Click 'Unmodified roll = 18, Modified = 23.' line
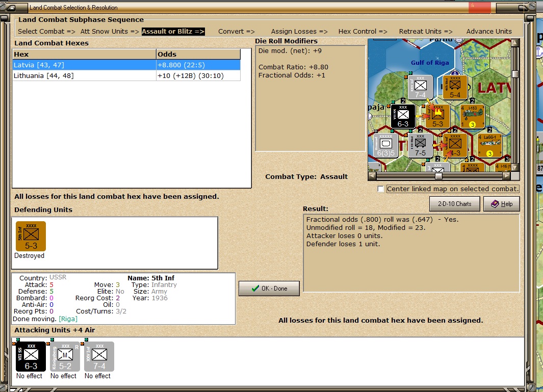The width and height of the screenshot is (543, 392). pyautogui.click(x=366, y=228)
